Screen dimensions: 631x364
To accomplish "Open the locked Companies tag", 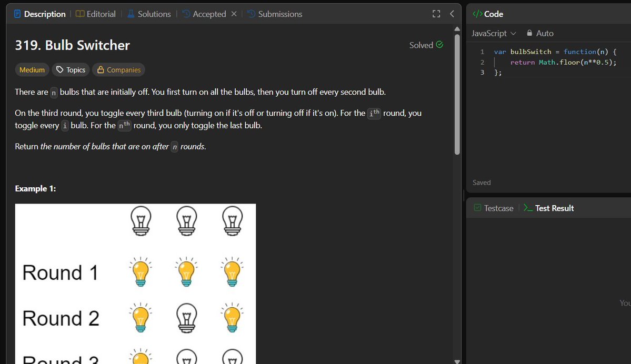I will pyautogui.click(x=119, y=69).
